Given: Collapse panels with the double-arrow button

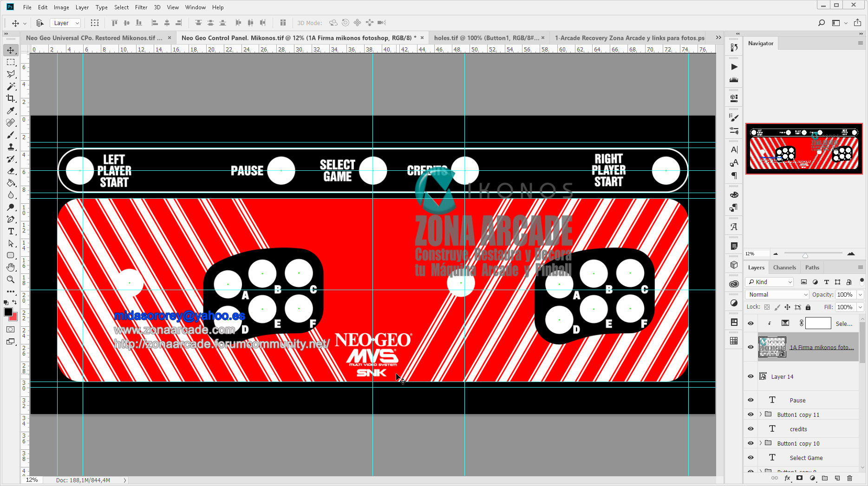Looking at the screenshot, I should (x=737, y=33).
